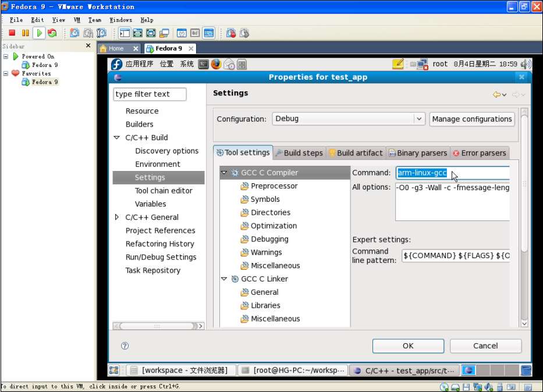
Task: Open the snapshot manager toolbar icon
Action: (x=101, y=33)
